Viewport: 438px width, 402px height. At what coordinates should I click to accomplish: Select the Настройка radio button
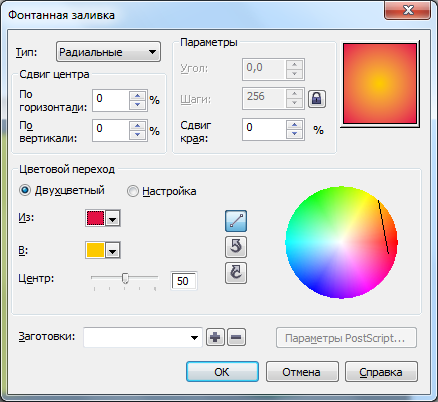click(x=133, y=191)
